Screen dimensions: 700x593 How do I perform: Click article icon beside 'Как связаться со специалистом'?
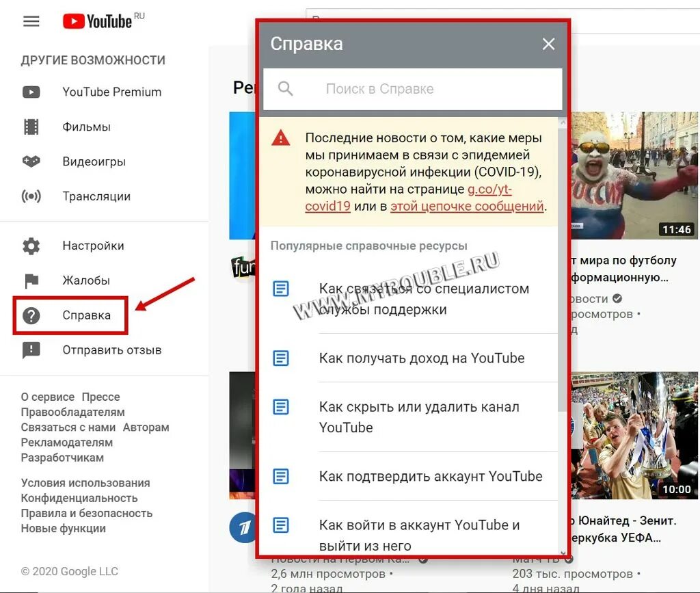(281, 289)
